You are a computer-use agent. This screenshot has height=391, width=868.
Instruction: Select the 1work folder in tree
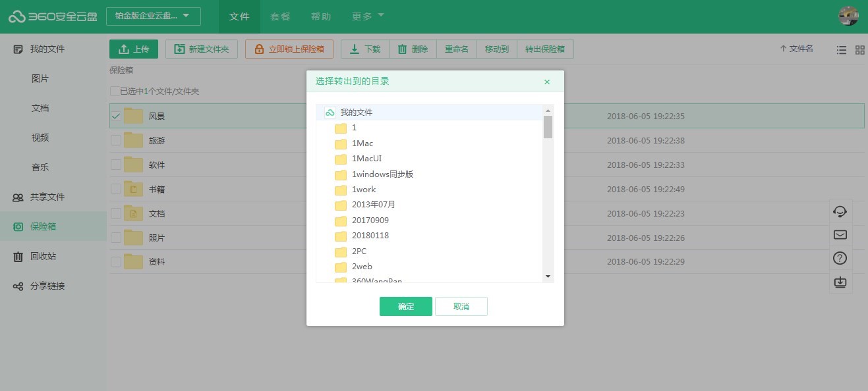(363, 190)
